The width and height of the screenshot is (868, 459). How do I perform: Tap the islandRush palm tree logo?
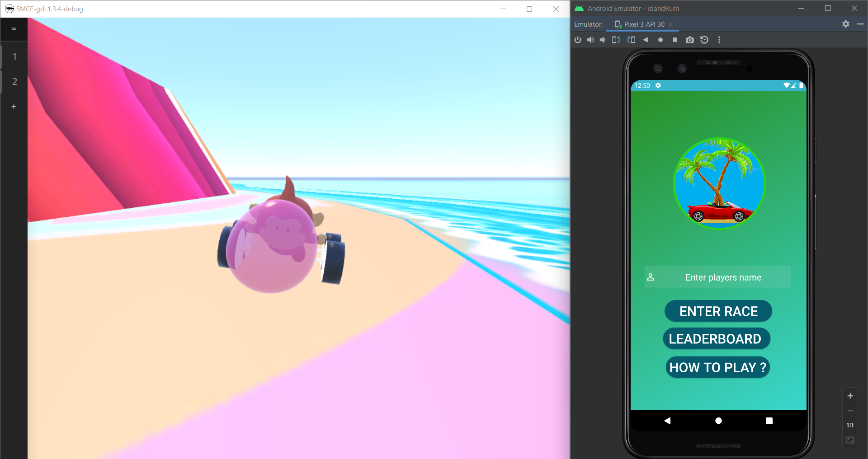click(x=719, y=183)
